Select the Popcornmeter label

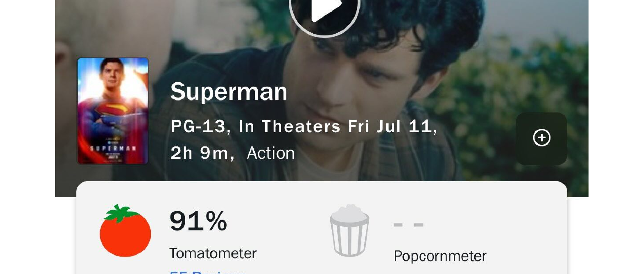(x=440, y=256)
